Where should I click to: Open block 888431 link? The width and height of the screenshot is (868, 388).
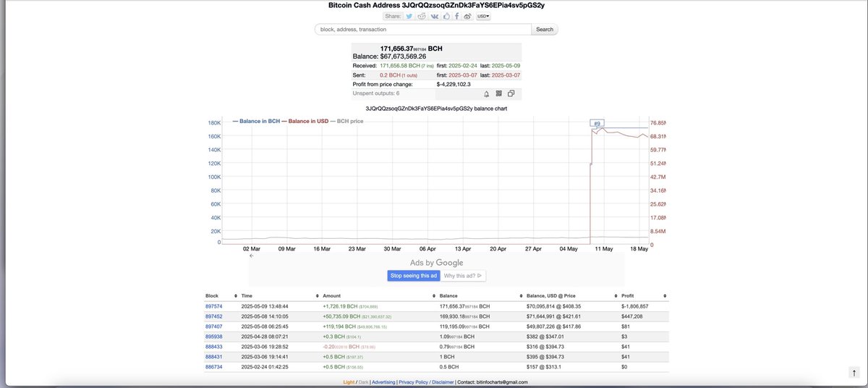click(214, 357)
